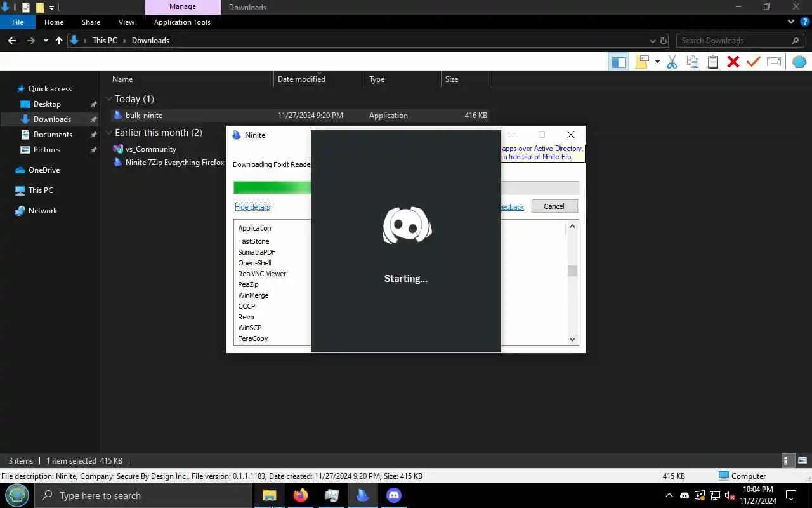Go forward with the Forward arrow
This screenshot has height=508, width=812.
30,40
